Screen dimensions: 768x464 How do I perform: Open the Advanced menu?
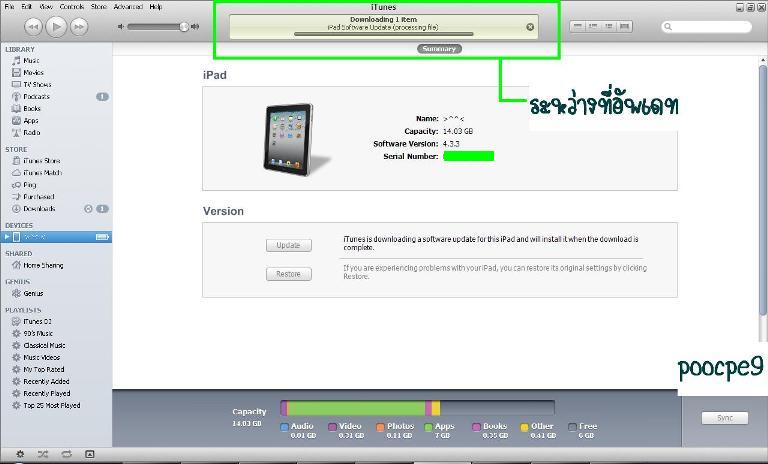point(128,7)
